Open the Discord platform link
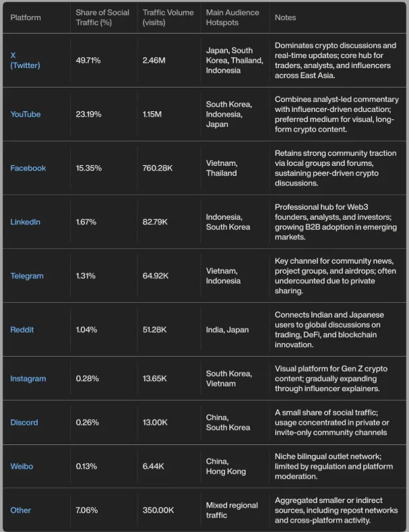Image resolution: width=409 pixels, height=532 pixels. click(x=24, y=422)
